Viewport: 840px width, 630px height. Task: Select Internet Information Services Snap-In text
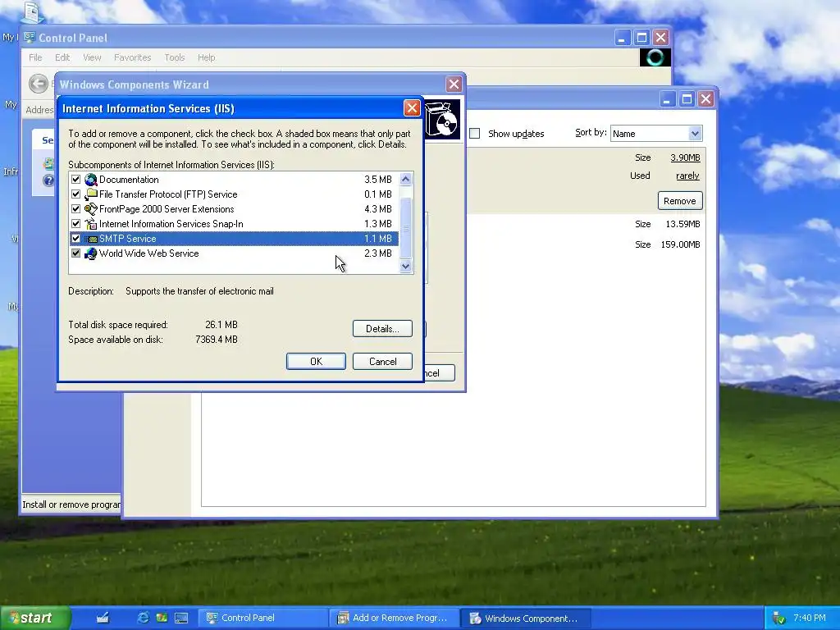click(171, 224)
